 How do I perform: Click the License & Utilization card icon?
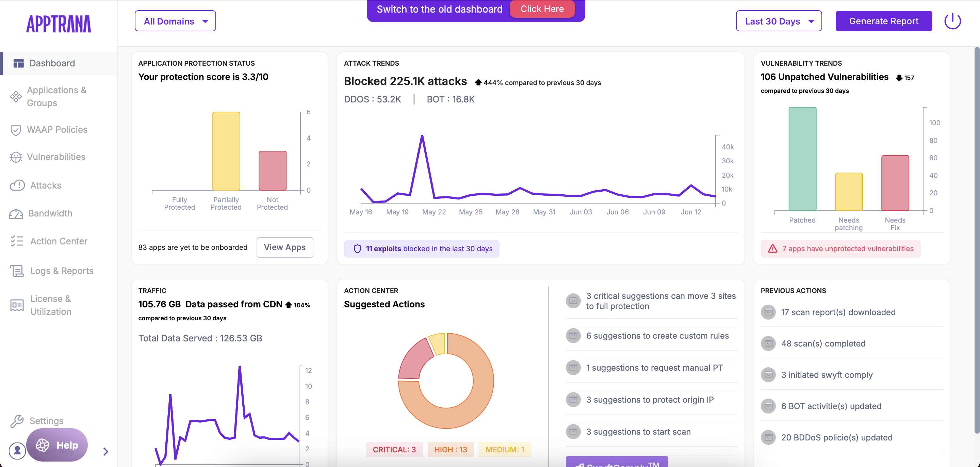(x=17, y=305)
